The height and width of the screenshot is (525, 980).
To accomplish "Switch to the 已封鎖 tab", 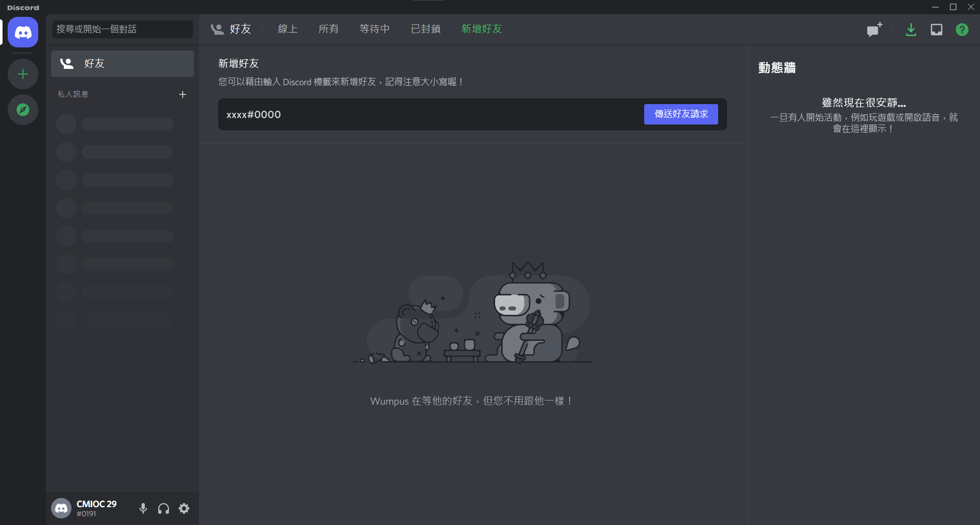I will (426, 29).
